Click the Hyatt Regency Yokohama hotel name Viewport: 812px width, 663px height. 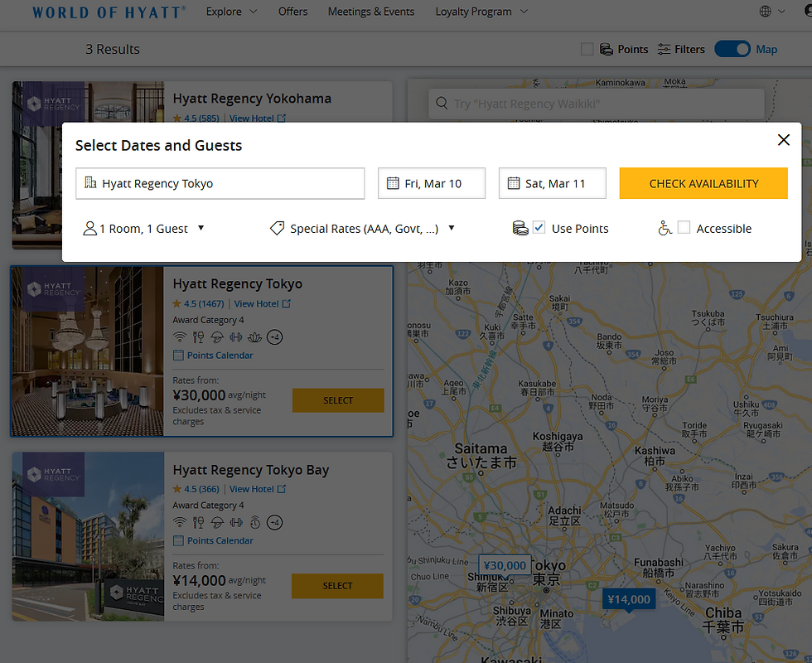pyautogui.click(x=252, y=99)
